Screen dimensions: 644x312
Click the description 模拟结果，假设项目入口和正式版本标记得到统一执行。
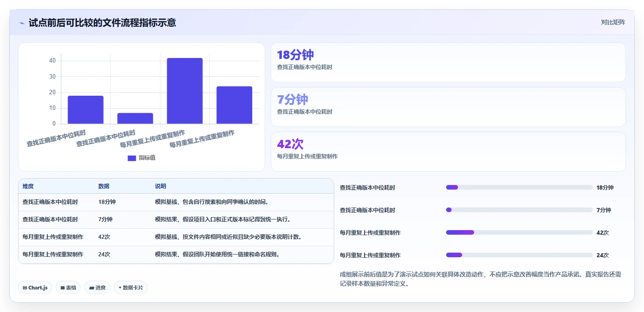(223, 220)
